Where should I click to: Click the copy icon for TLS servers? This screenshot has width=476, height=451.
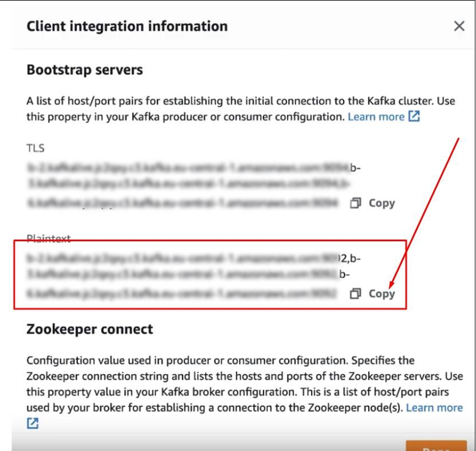(x=355, y=203)
